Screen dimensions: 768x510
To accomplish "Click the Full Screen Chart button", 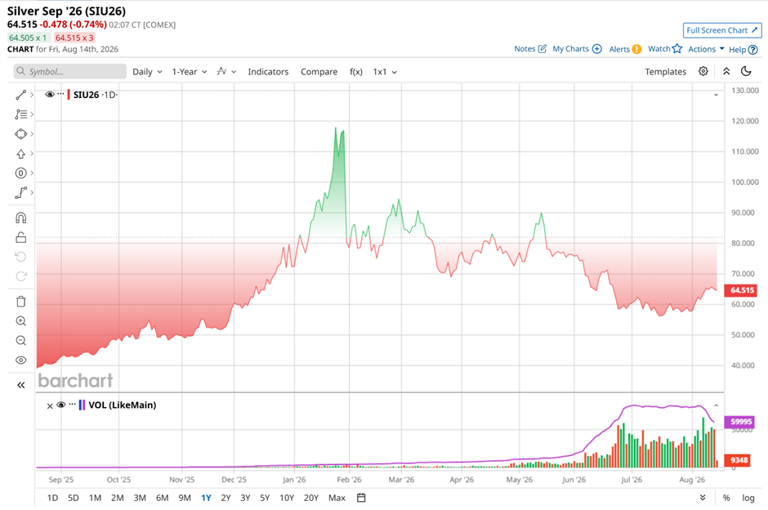I will click(722, 30).
